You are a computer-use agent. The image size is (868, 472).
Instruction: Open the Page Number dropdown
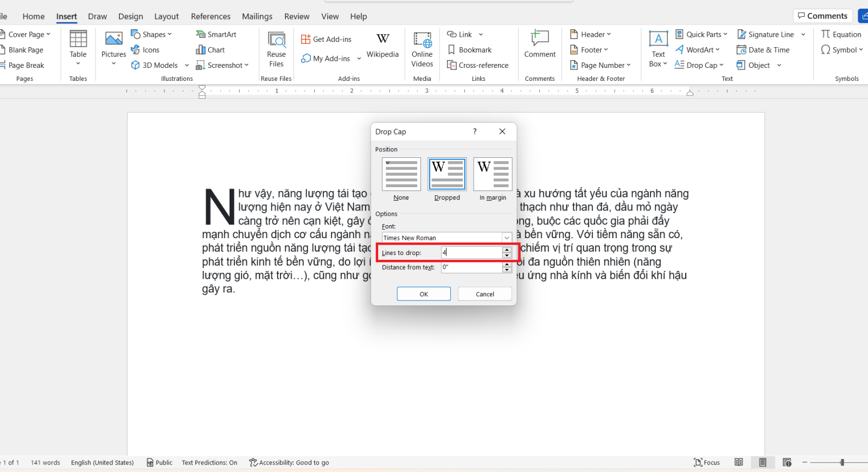[601, 65]
